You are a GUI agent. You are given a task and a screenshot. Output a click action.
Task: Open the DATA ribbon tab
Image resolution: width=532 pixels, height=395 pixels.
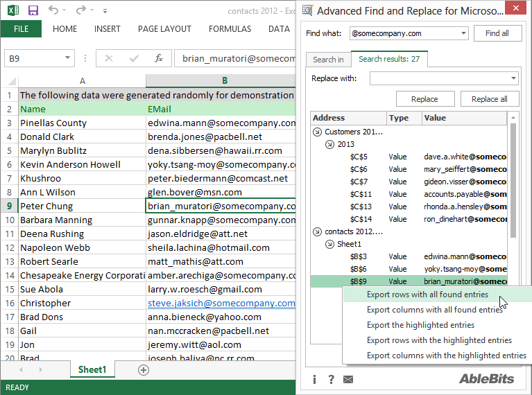[279, 29]
